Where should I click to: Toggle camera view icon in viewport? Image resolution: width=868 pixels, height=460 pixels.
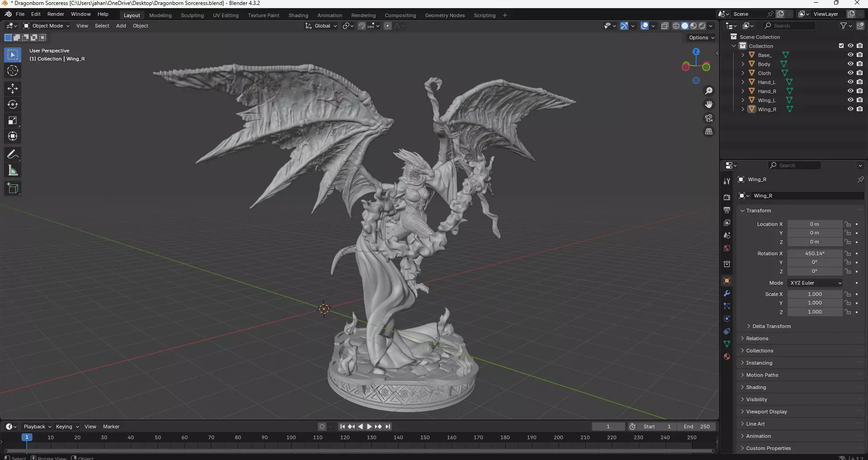click(709, 118)
